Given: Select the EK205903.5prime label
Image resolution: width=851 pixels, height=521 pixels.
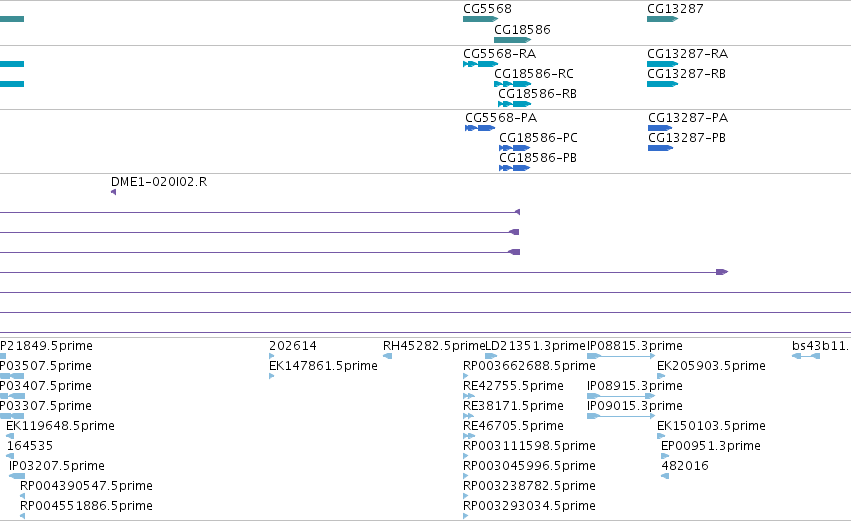Looking at the screenshot, I should tap(711, 366).
